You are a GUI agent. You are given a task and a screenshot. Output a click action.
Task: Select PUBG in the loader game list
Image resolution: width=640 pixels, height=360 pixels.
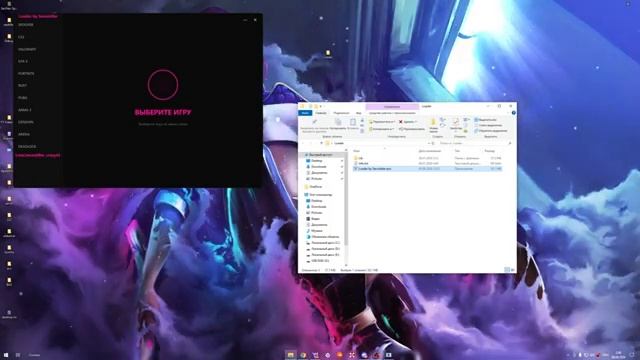pyautogui.click(x=22, y=98)
